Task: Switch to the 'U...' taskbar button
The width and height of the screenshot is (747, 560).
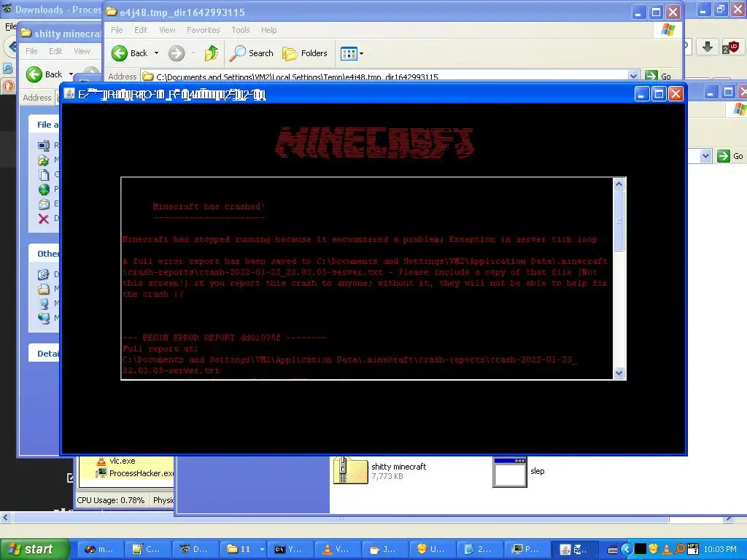Action: click(433, 549)
